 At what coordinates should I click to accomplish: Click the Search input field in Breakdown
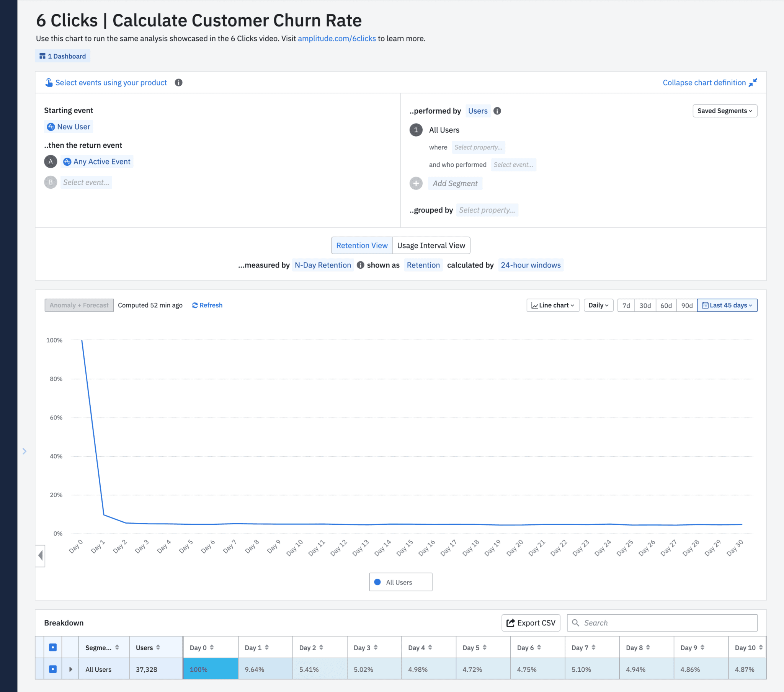(660, 623)
